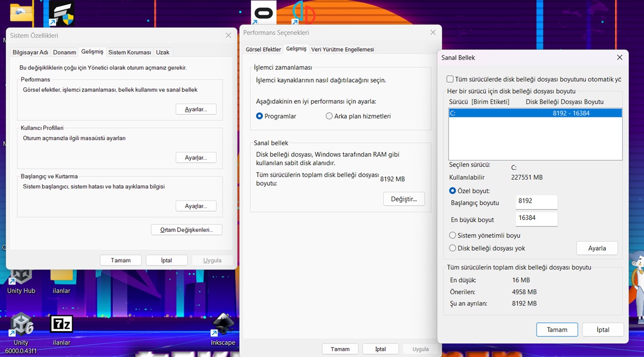Viewport: 644px width, 357px height.
Task: Choose Disk belleği dosyası yok option
Action: point(453,248)
